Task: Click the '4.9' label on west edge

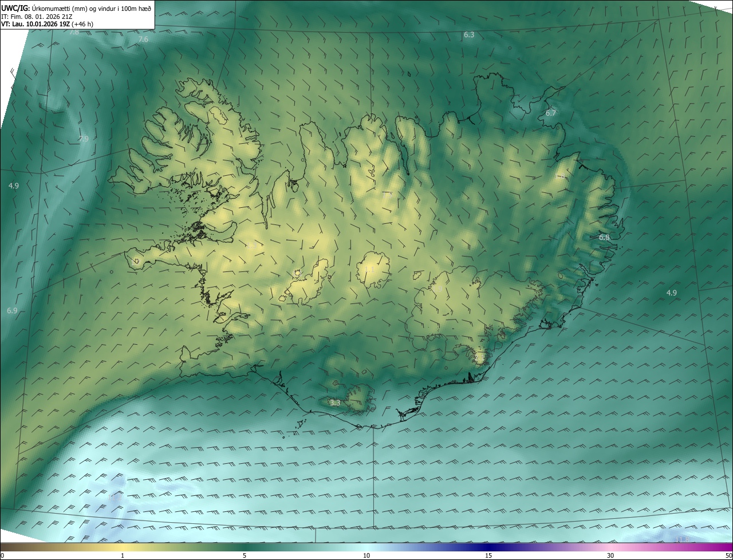Action: pos(14,186)
